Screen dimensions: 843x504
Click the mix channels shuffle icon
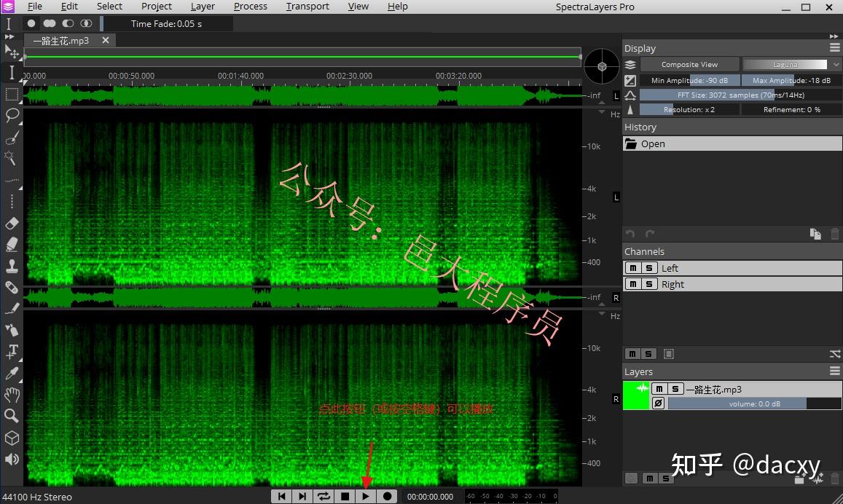coord(834,353)
